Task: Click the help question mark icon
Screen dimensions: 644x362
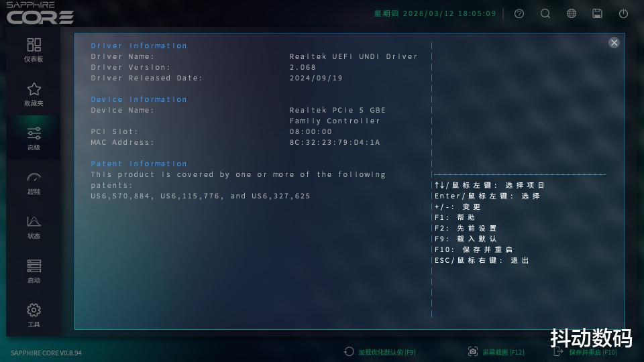Action: pos(519,13)
